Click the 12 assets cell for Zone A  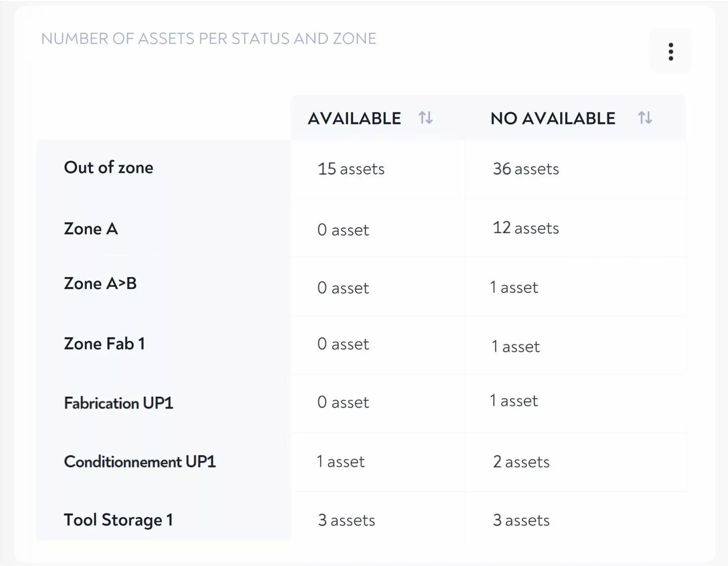pos(525,228)
